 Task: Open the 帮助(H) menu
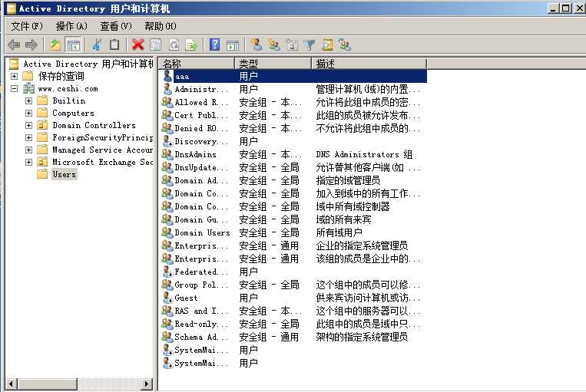coord(161,26)
